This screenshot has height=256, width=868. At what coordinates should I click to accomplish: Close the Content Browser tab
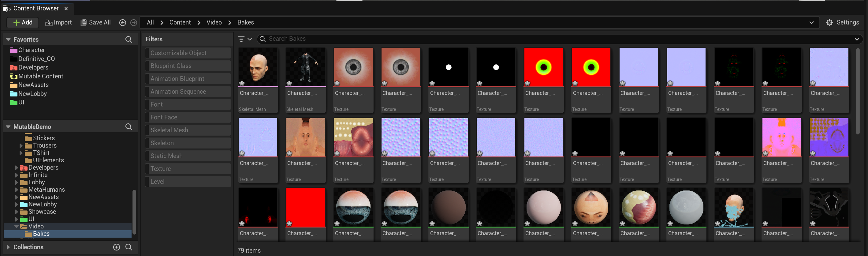tap(66, 9)
